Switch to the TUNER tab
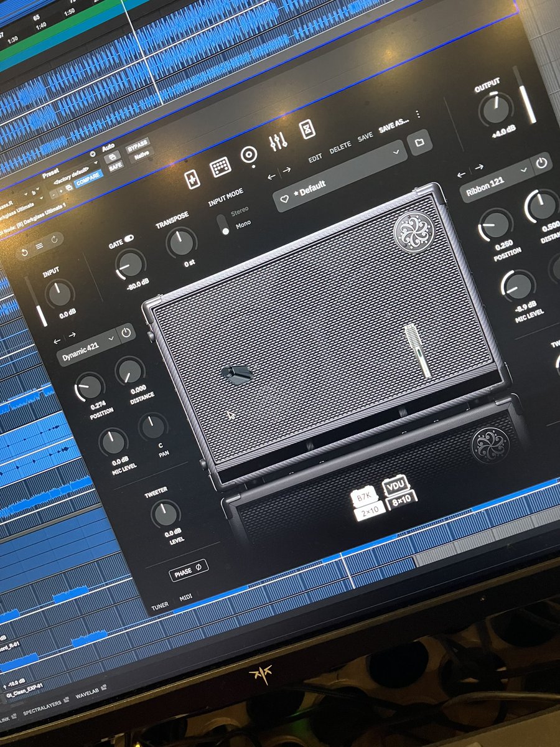 point(160,605)
